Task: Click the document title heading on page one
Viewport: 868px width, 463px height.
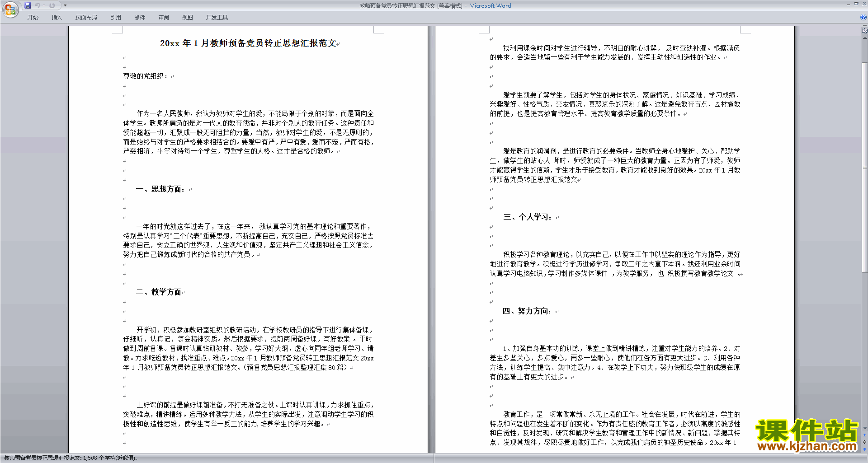Action: click(x=248, y=43)
